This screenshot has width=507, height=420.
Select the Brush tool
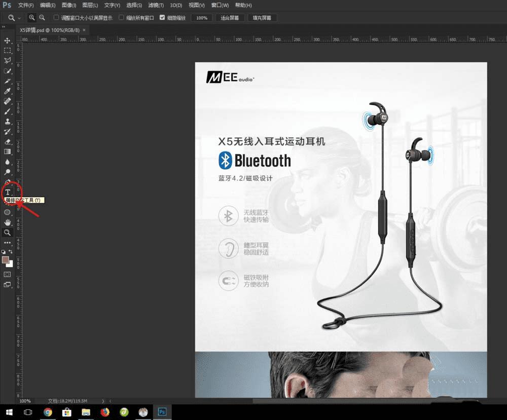7,111
